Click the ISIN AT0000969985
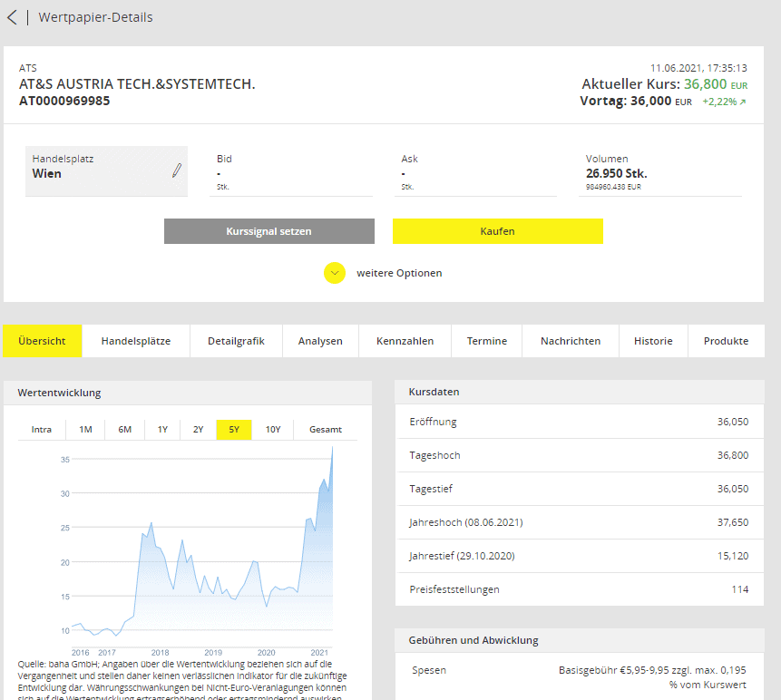This screenshot has width=781, height=700. (64, 101)
